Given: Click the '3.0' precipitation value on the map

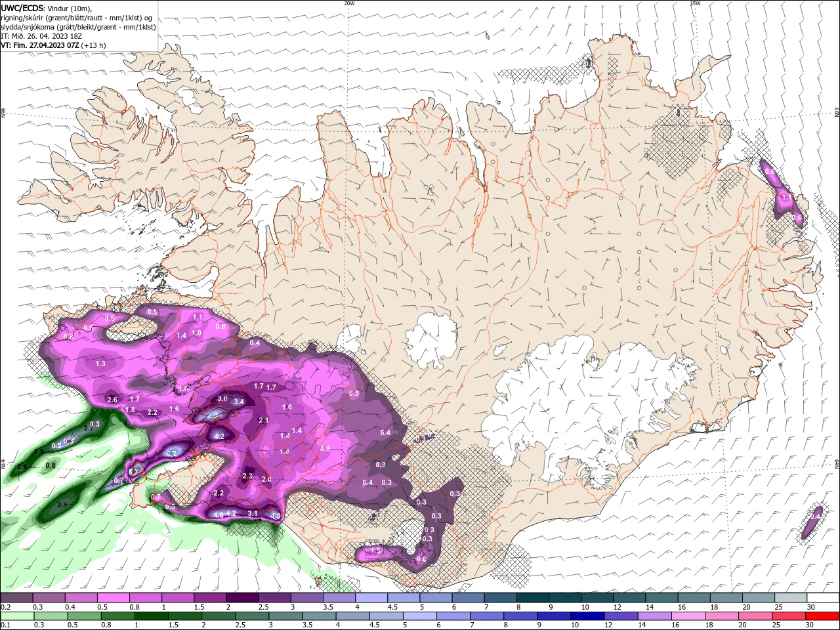Looking at the screenshot, I should [222, 398].
